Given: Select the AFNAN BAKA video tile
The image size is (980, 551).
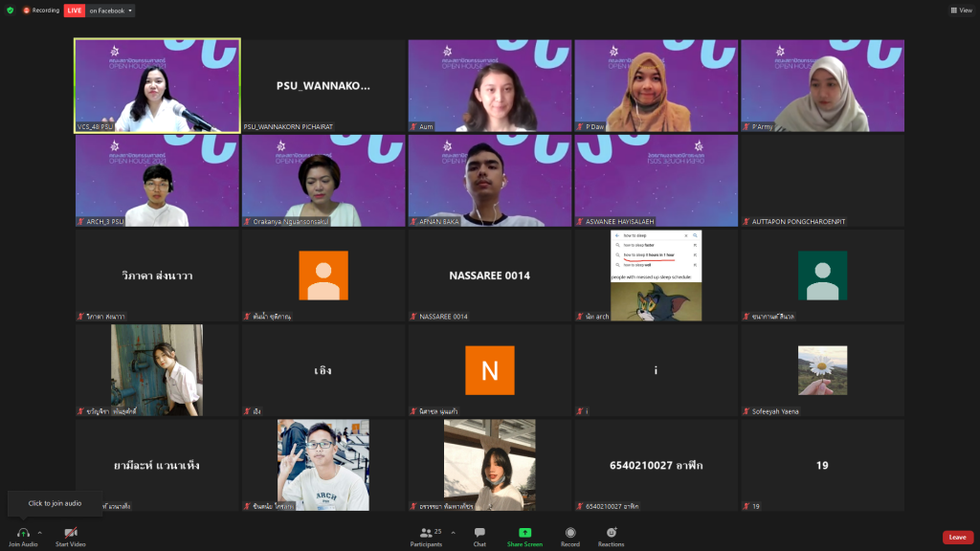Looking at the screenshot, I should click(x=489, y=180).
